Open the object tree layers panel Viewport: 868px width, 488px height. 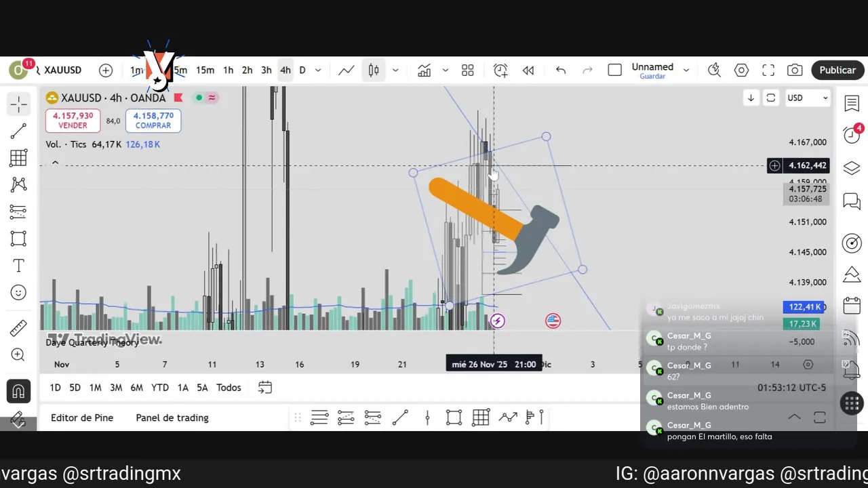coord(852,168)
